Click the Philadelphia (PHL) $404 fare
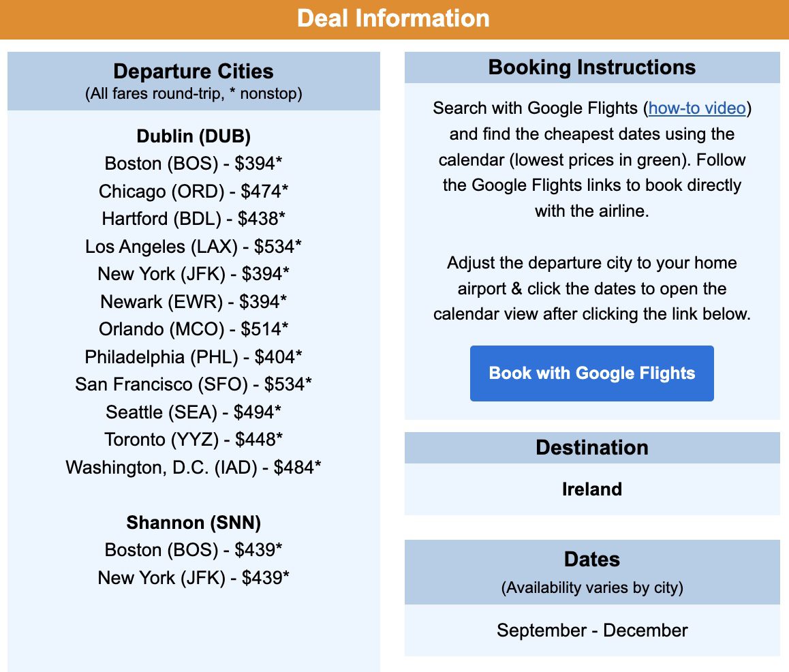 pos(194,357)
